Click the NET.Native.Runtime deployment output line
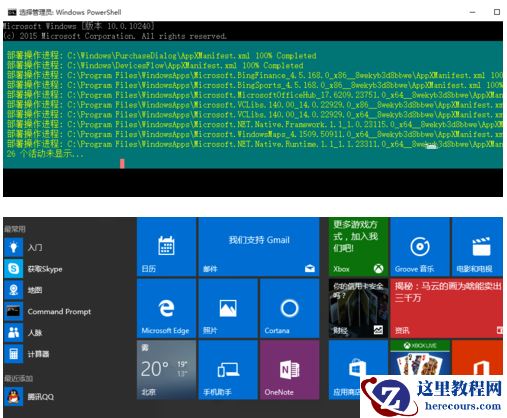 (255, 144)
